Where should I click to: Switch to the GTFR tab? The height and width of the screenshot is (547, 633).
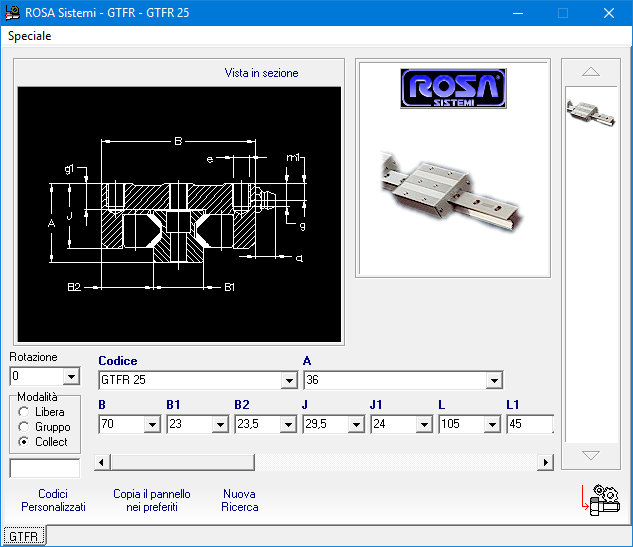24,536
